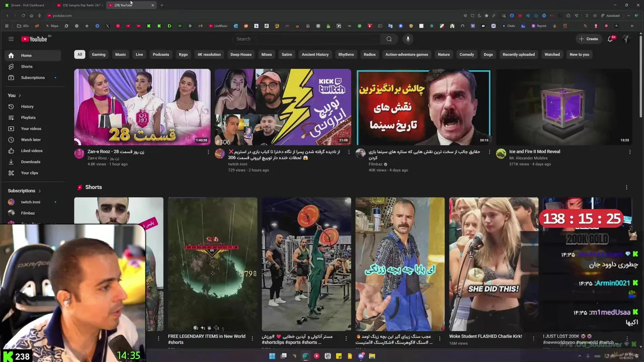The height and width of the screenshot is (362, 644).
Task: Open twitch ironi subscription channel
Action: coord(32,202)
